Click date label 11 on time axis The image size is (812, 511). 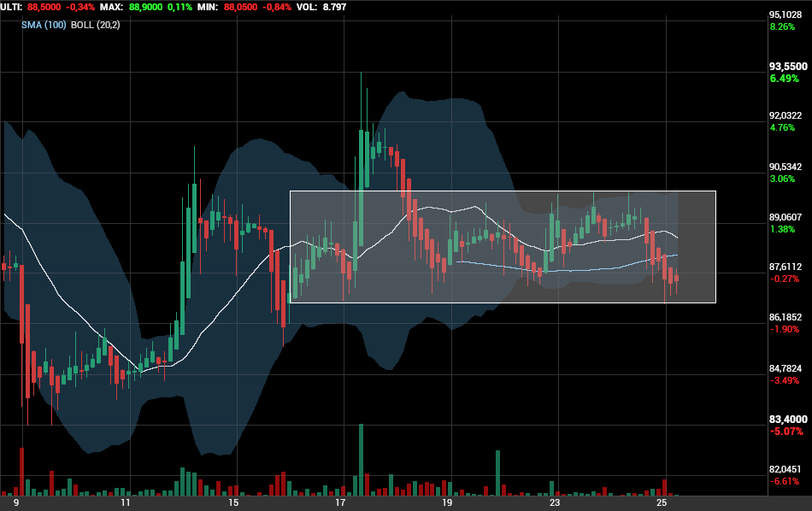[125, 502]
